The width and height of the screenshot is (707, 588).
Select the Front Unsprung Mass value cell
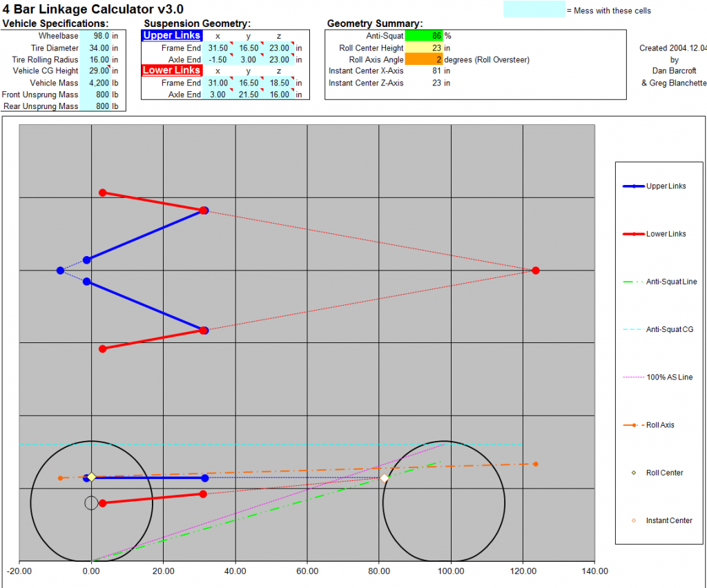[95, 95]
